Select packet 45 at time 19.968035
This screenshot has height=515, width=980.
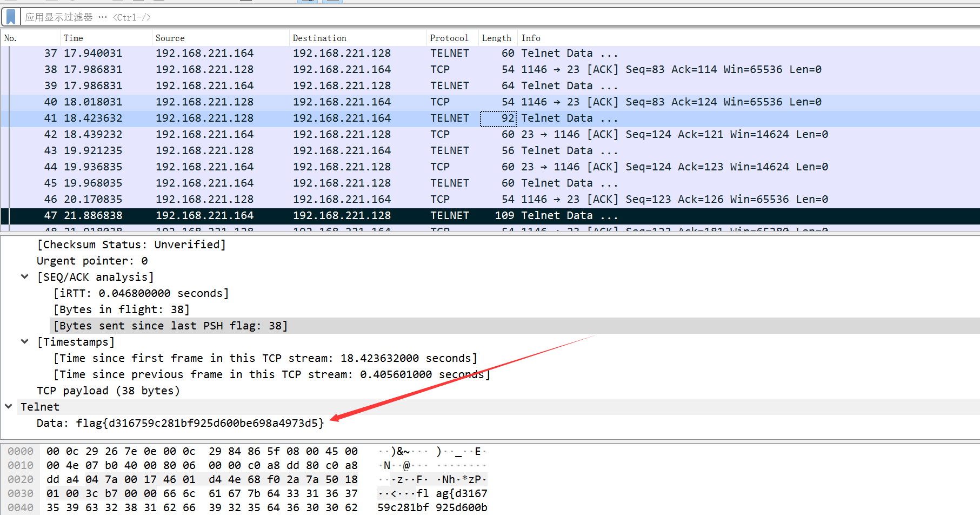coord(490,183)
